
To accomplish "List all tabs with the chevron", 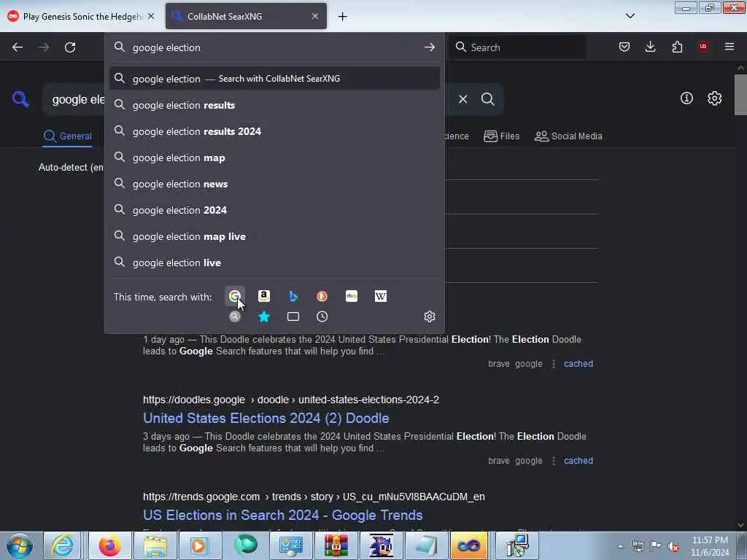I will coord(630,16).
